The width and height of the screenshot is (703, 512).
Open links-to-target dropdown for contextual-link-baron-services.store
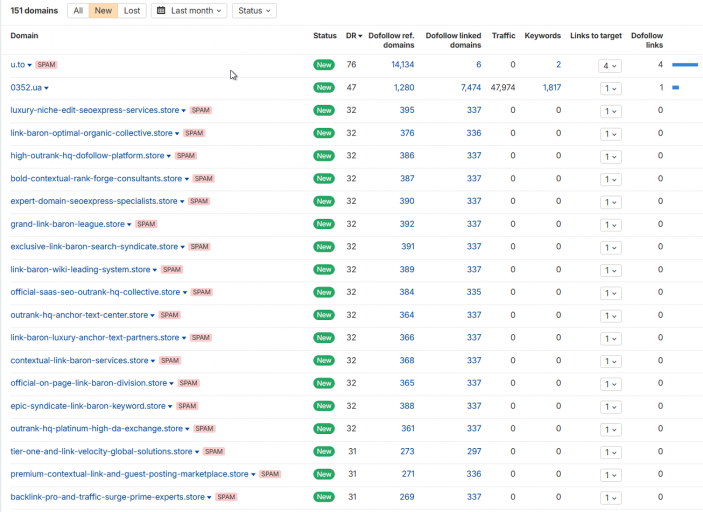[x=611, y=361]
